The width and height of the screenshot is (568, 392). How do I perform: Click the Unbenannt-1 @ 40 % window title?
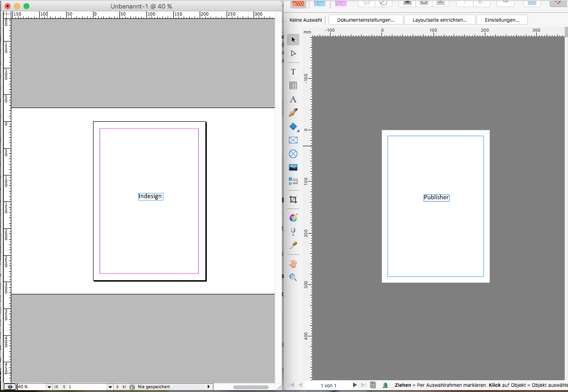coord(141,6)
